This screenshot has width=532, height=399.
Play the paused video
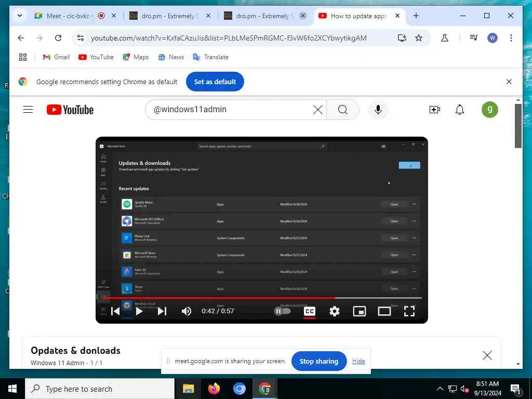coord(139,311)
